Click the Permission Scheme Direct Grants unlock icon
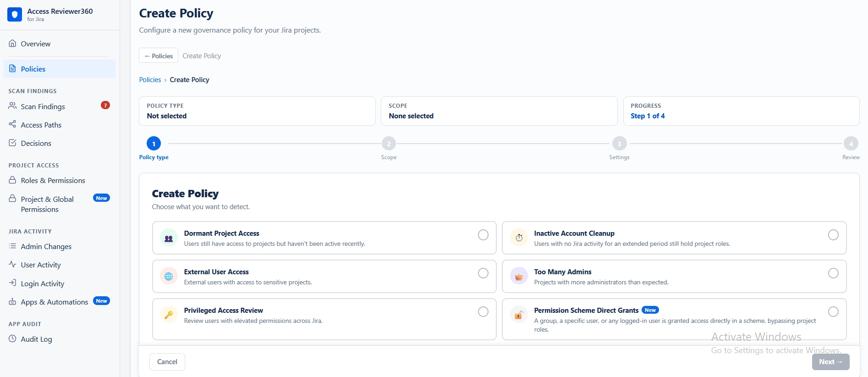The height and width of the screenshot is (377, 868). click(519, 315)
